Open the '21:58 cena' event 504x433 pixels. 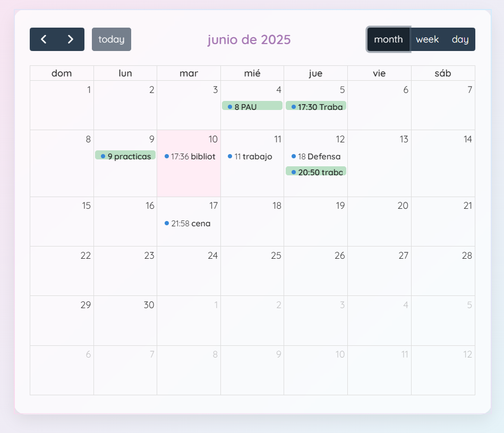click(x=189, y=223)
